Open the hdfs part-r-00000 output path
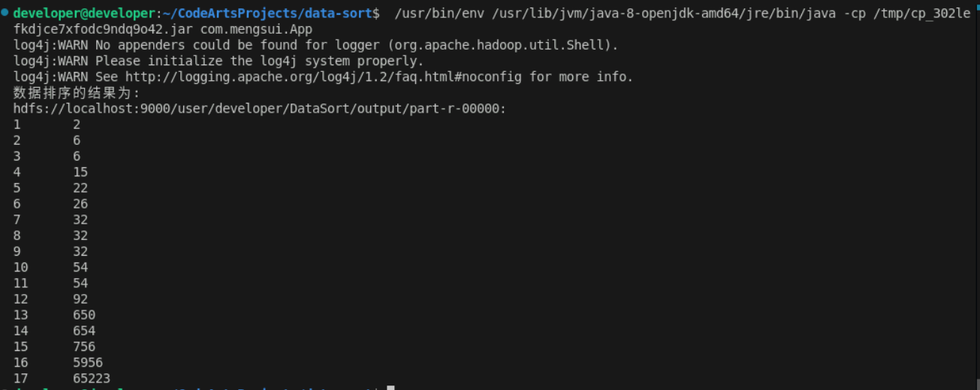 click(x=260, y=109)
